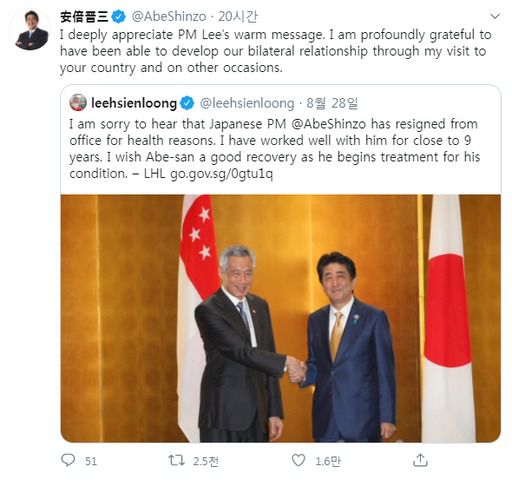
Task: Click leehsienloong's blue verified badge
Action: 187,103
